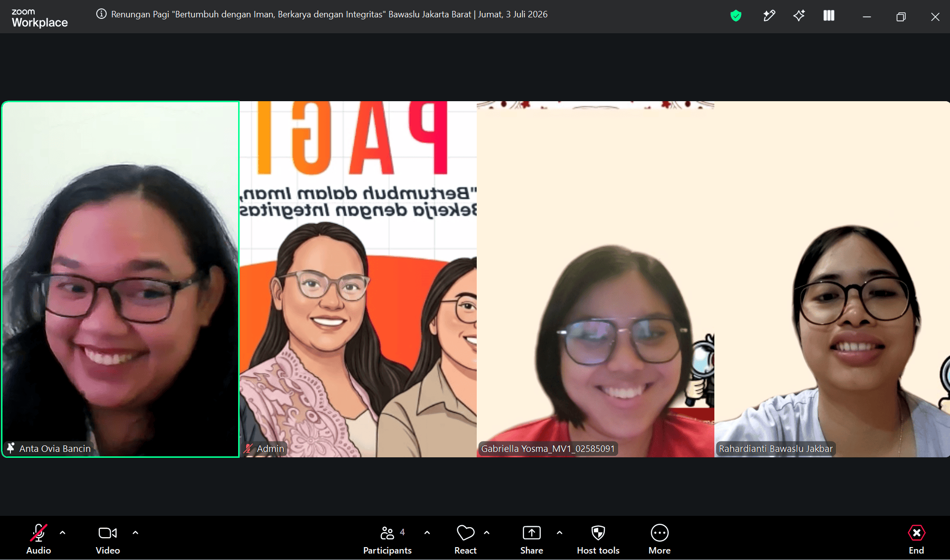This screenshot has height=560, width=950.
Task: Unmute the microphone with Audio button
Action: [x=39, y=539]
